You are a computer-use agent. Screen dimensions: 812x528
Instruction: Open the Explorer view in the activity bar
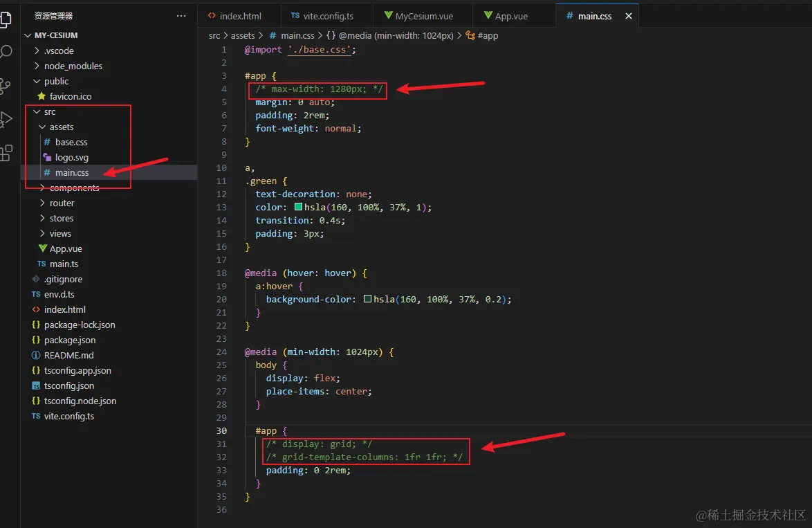(x=5, y=19)
